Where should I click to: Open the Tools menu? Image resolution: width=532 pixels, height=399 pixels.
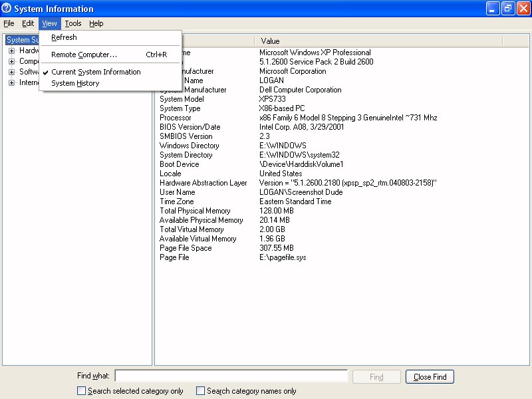coord(73,23)
